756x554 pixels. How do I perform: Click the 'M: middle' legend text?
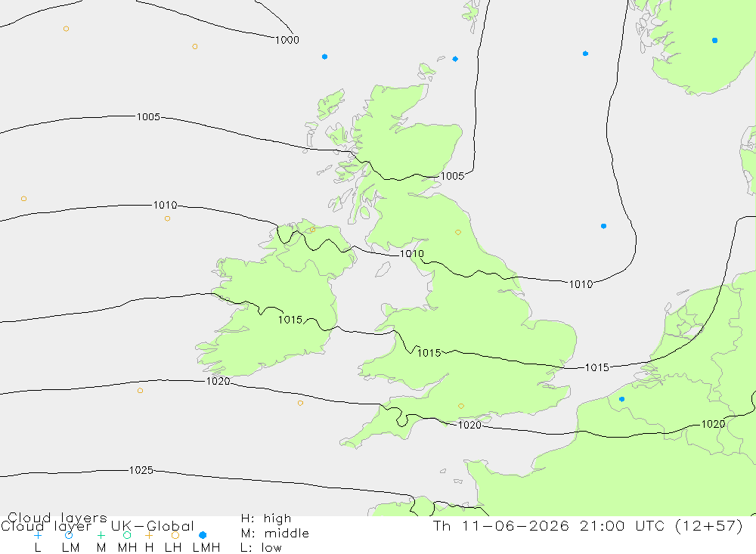click(275, 534)
